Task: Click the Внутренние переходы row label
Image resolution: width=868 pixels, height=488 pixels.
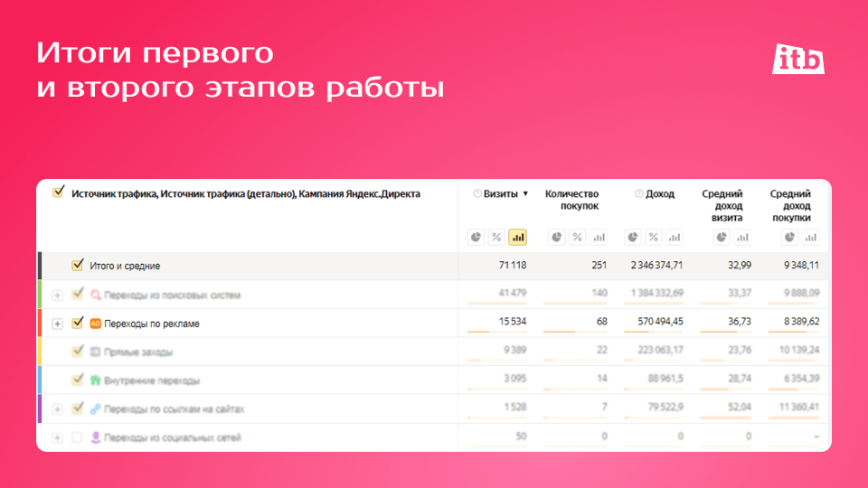Action: (x=152, y=380)
